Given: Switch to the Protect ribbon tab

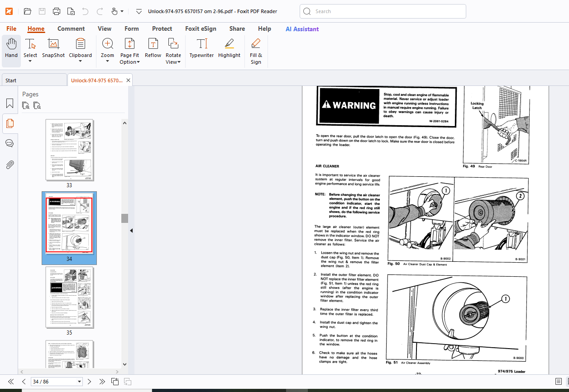Looking at the screenshot, I should [162, 28].
